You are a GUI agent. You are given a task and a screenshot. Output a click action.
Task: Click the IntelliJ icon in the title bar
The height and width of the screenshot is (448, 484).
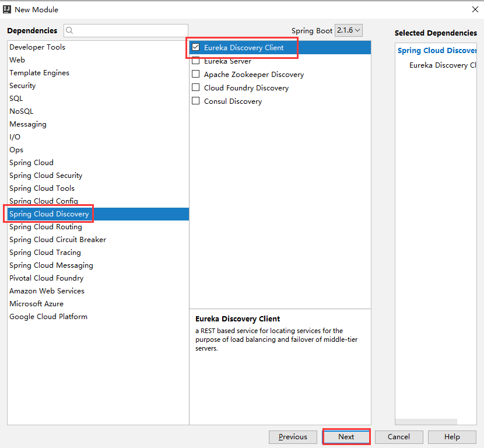(x=7, y=9)
